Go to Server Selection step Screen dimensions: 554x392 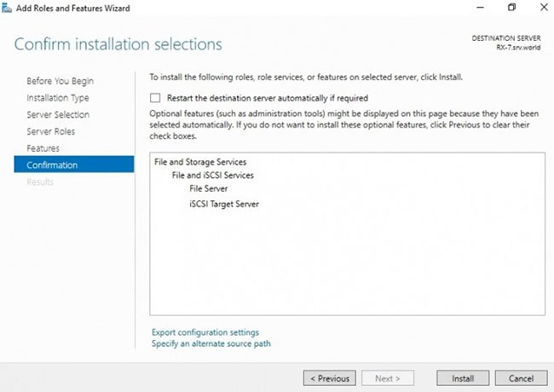coord(58,114)
